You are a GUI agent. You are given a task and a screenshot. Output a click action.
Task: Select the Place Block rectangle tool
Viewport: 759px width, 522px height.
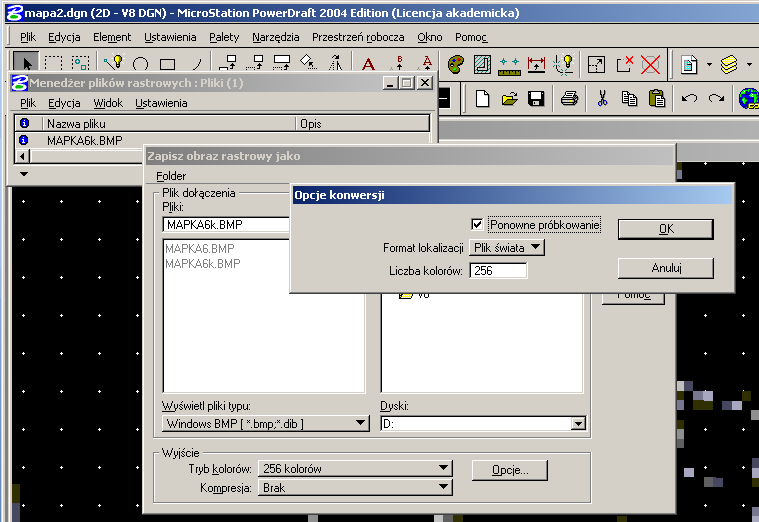(x=167, y=64)
